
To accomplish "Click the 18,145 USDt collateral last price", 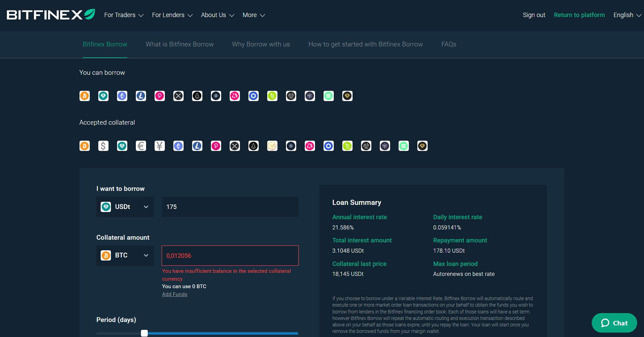I will point(348,274).
